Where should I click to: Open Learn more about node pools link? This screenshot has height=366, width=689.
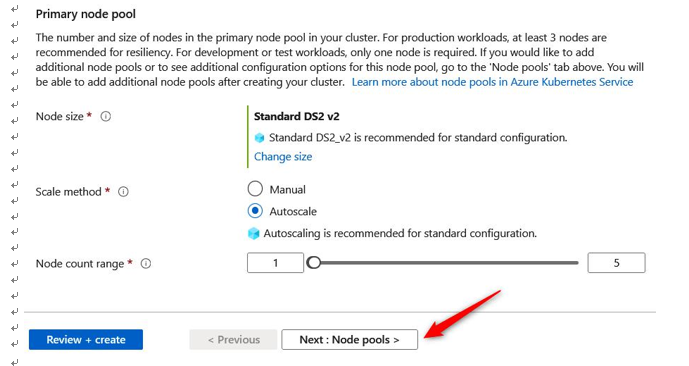pyautogui.click(x=492, y=82)
